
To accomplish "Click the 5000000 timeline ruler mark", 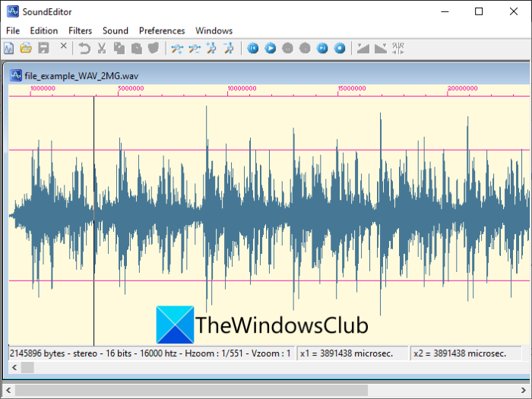I will pos(131,88).
